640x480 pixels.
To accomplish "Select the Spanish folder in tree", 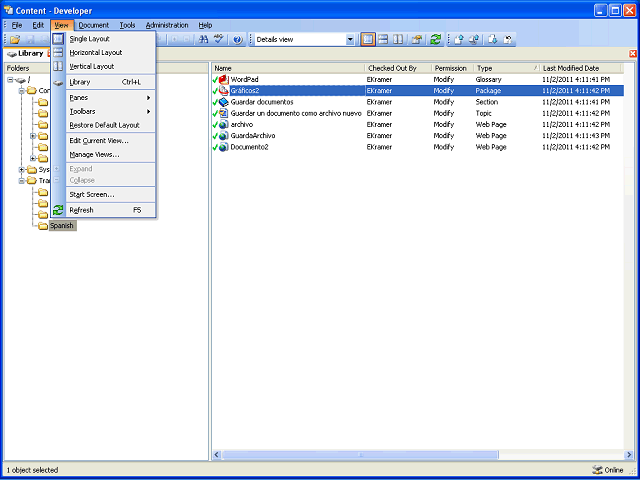I will [62, 226].
